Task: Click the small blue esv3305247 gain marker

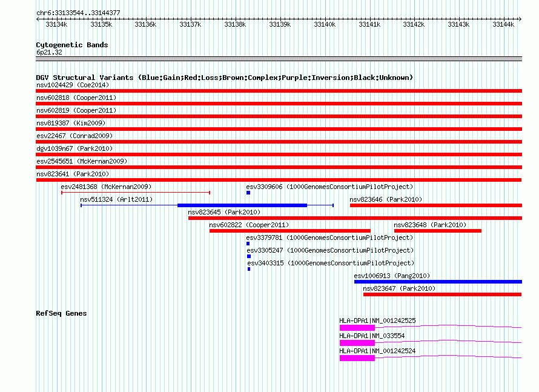Action: click(249, 256)
